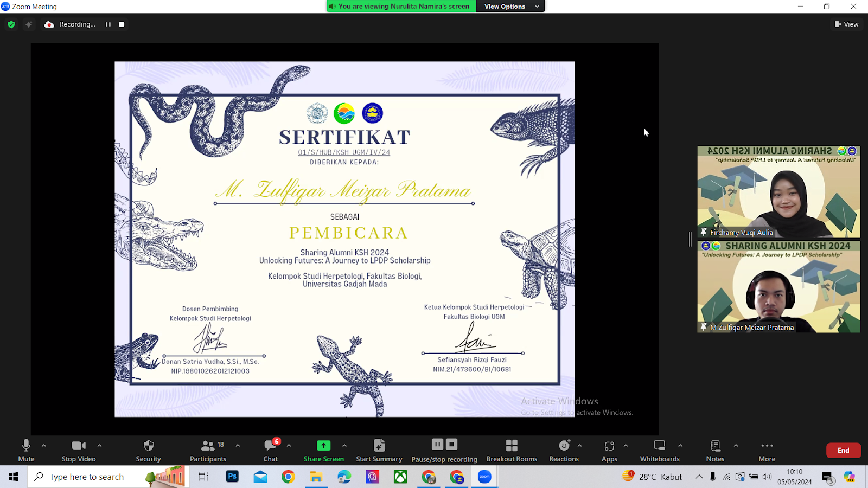This screenshot has width=868, height=488.
Task: Expand audio options arrow next to Mute
Action: [44, 446]
